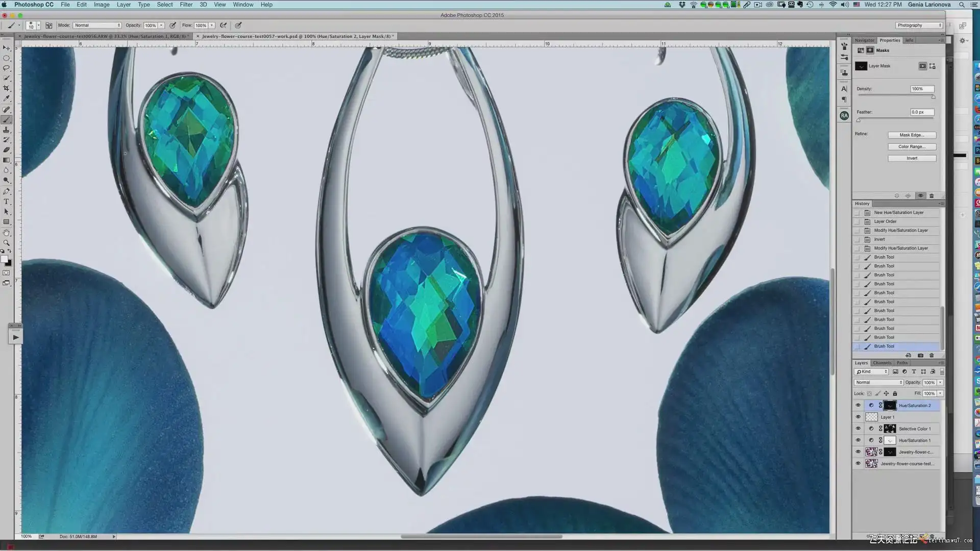Image resolution: width=980 pixels, height=551 pixels.
Task: Click the lock all layer icon
Action: pyautogui.click(x=895, y=393)
